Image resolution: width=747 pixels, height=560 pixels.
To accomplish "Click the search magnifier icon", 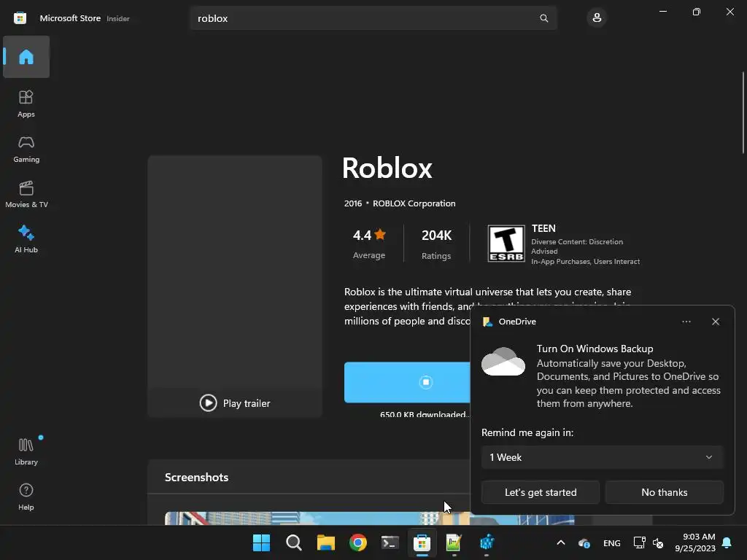I will click(543, 18).
